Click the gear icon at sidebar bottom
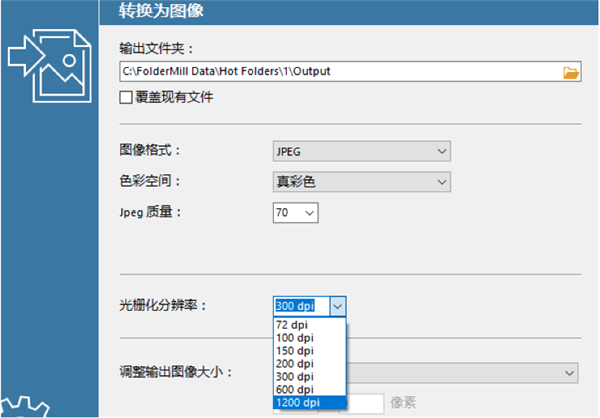Image resolution: width=600 pixels, height=418 pixels. pyautogui.click(x=25, y=407)
